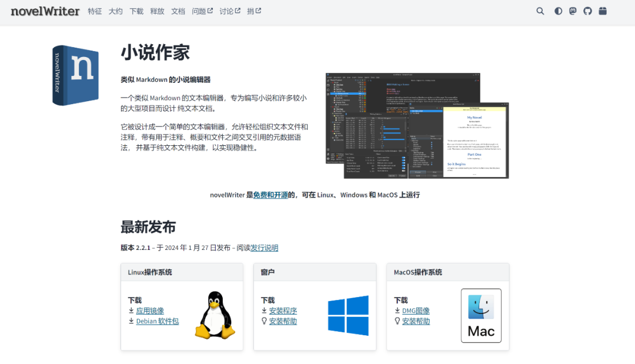
Task: Open the 问题 external link
Action: coord(202,11)
